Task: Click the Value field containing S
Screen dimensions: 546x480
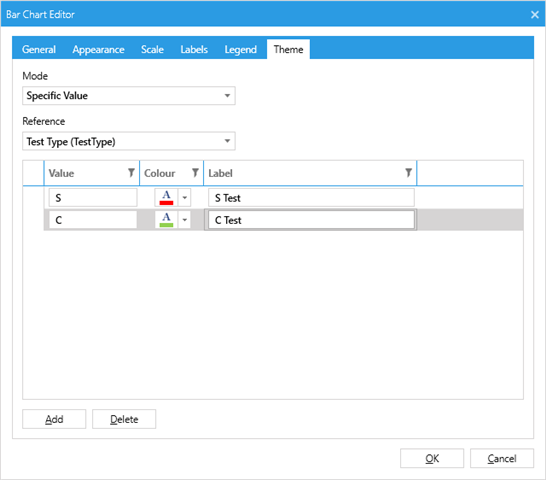Action: (93, 198)
